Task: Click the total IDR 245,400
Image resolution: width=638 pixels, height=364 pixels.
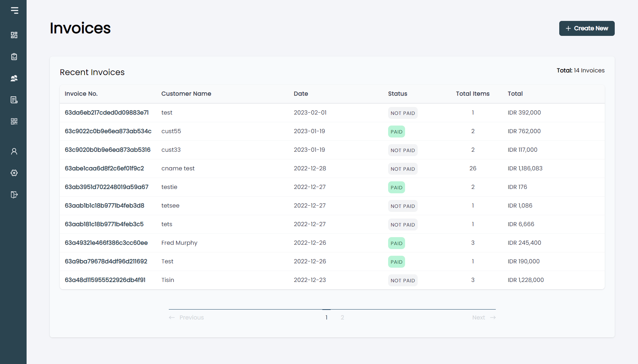Action: coord(524,243)
